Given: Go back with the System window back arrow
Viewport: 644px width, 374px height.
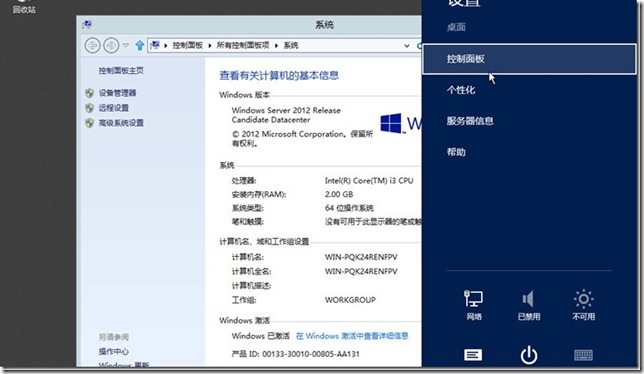Looking at the screenshot, I should tap(92, 45).
